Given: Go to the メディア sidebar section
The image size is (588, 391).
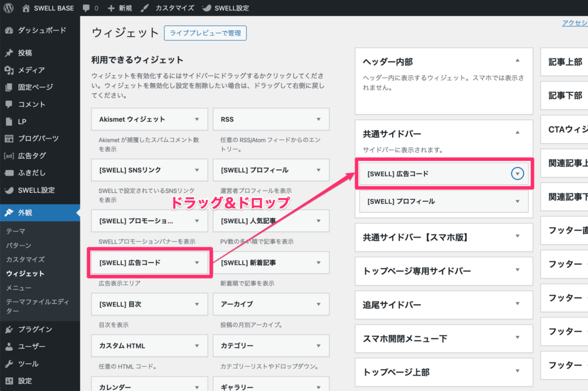Looking at the screenshot, I should point(31,70).
